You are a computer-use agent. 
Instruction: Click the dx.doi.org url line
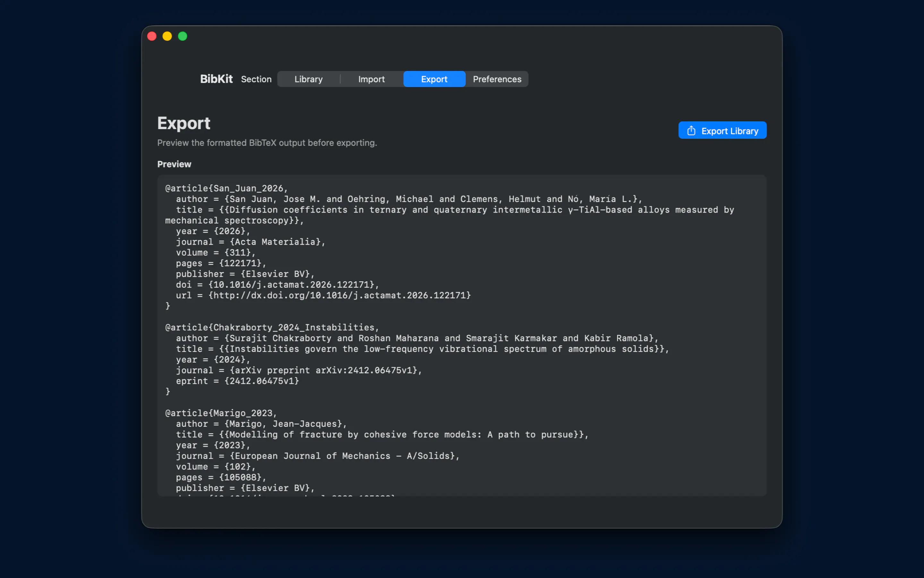323,295
